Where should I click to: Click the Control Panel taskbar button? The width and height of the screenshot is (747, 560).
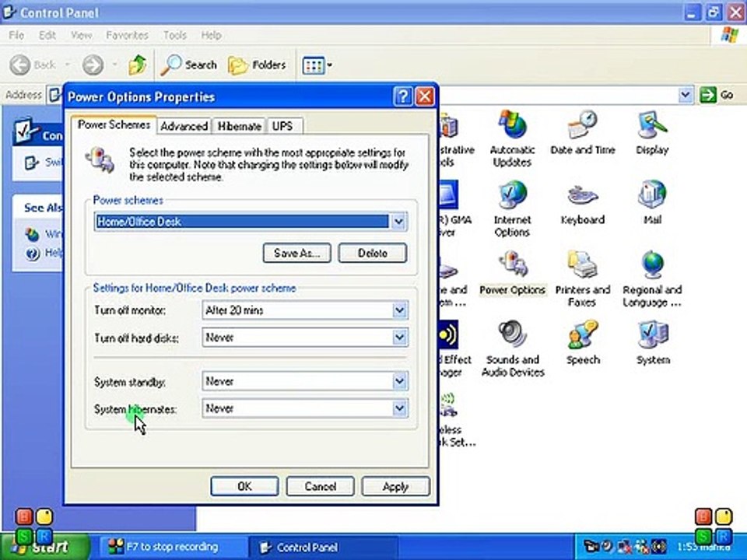324,547
